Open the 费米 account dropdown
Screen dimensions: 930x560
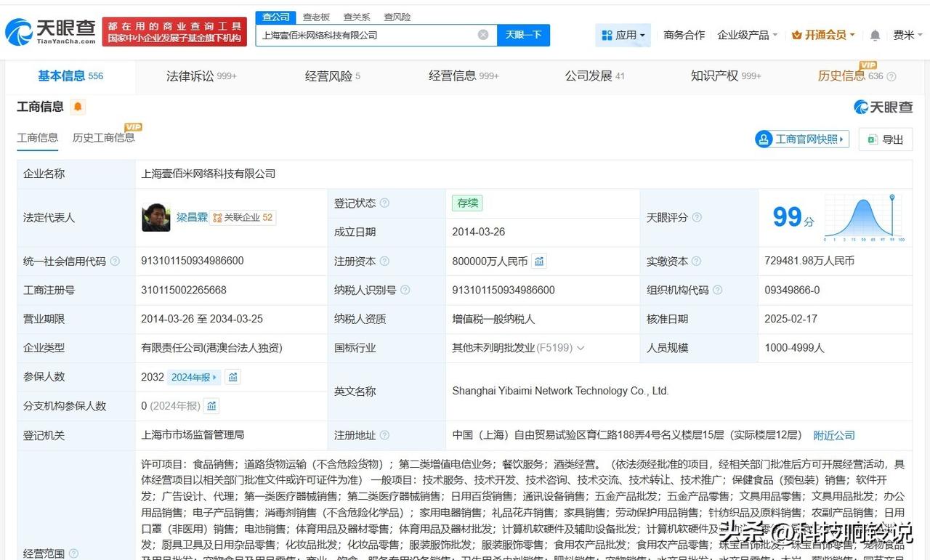coord(906,34)
